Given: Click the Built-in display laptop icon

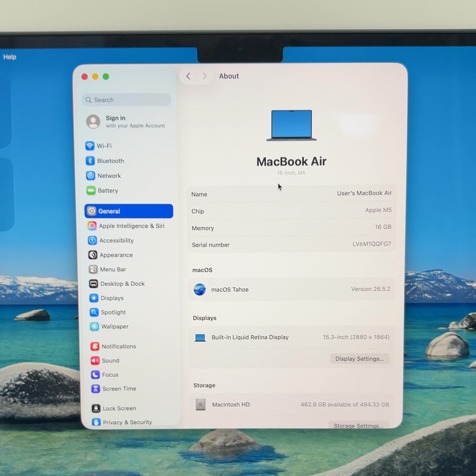Looking at the screenshot, I should pos(200,338).
